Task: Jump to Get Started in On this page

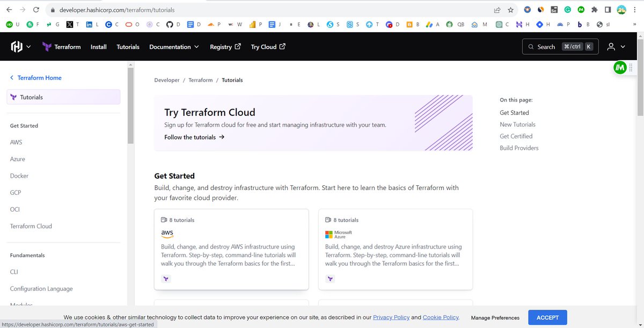Action: 514,113
